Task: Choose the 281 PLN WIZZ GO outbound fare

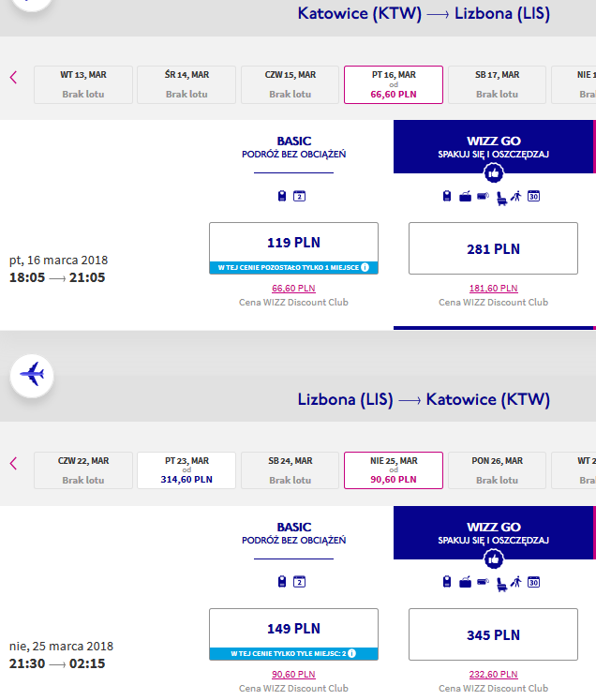Action: pyautogui.click(x=493, y=248)
